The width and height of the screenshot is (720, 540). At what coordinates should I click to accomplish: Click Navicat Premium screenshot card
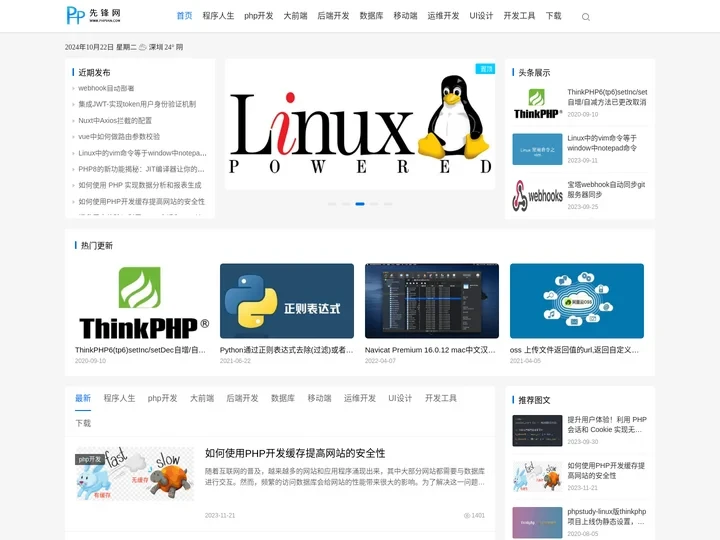point(432,301)
